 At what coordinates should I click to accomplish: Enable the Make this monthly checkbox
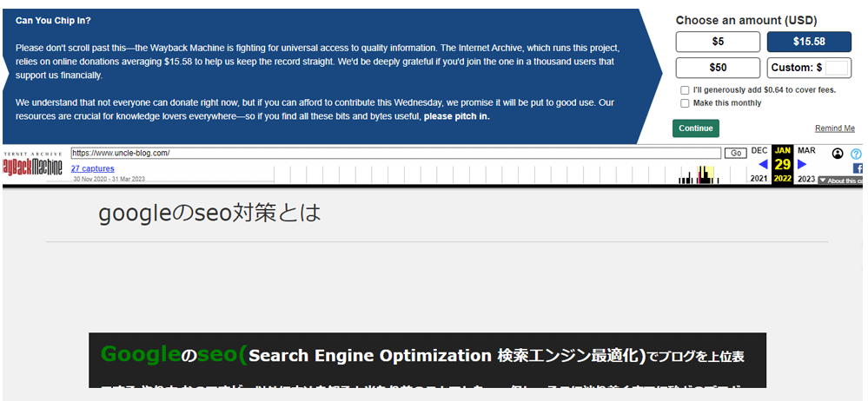point(685,103)
